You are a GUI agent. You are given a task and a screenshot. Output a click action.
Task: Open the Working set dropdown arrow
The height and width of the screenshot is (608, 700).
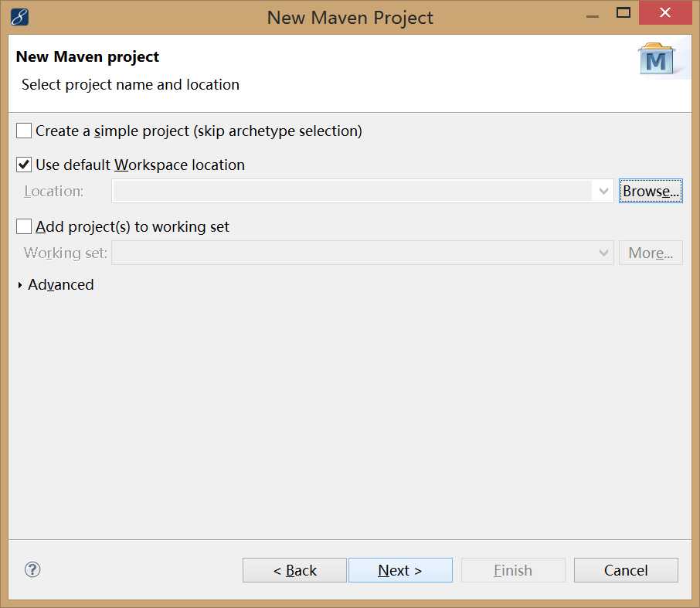tap(603, 253)
